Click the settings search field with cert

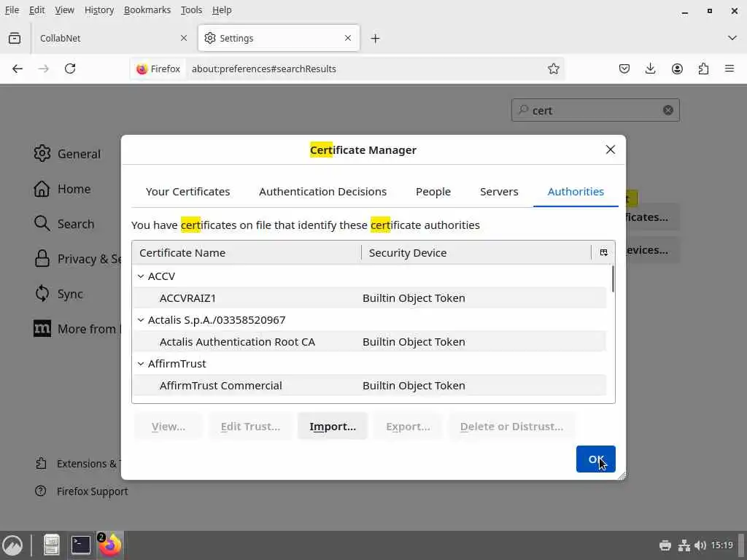[595, 110]
